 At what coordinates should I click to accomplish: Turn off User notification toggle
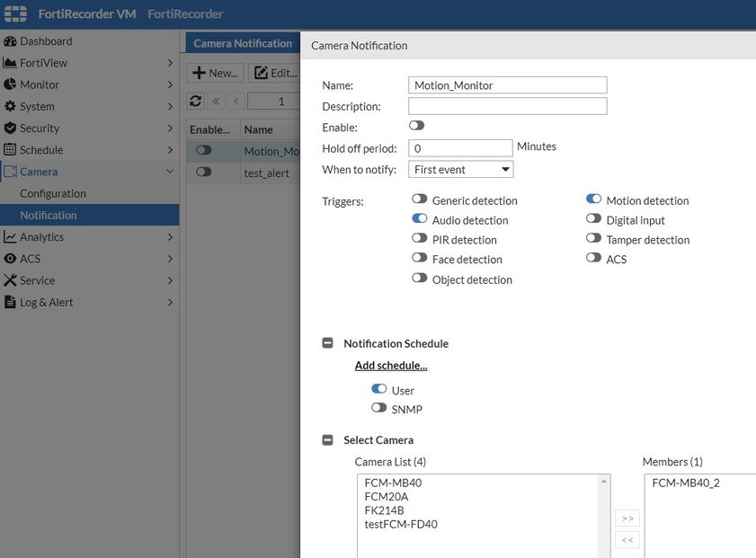tap(379, 388)
